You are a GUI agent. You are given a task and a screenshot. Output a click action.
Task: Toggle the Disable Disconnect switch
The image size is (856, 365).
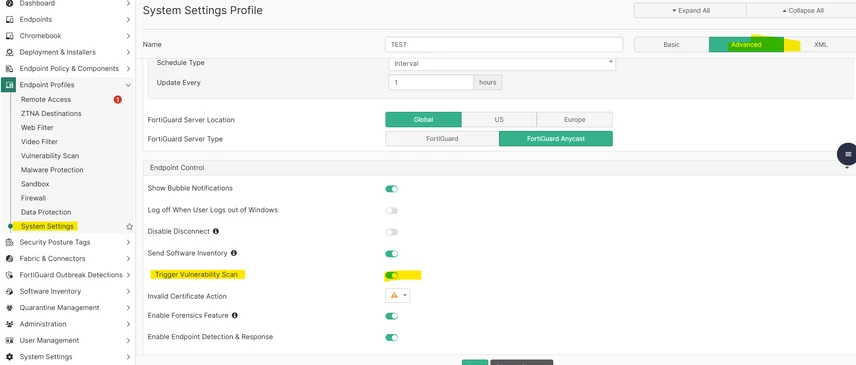[x=391, y=232]
